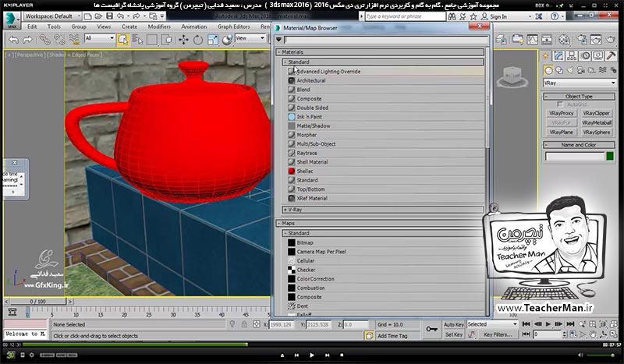The image size is (624, 364).
Task: Open the Graph Editors menu
Action: point(233,27)
